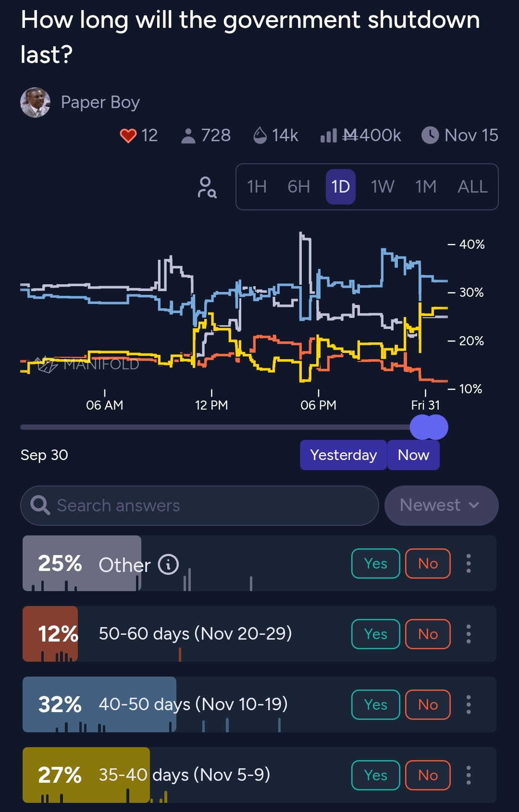Click the user search icon above chart
The width and height of the screenshot is (519, 812).
[207, 187]
